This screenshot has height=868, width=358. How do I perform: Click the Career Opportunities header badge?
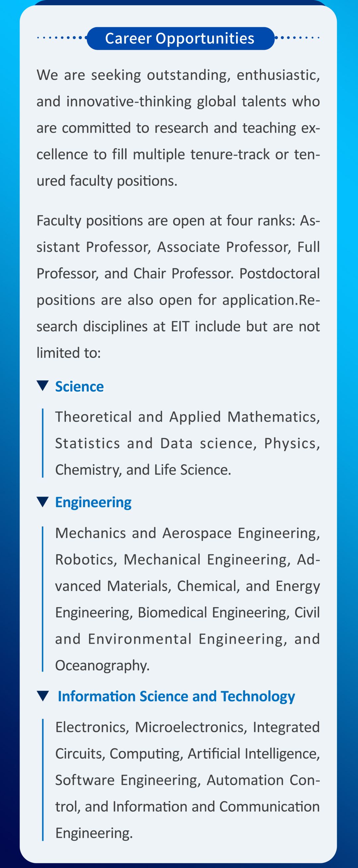[x=180, y=38]
